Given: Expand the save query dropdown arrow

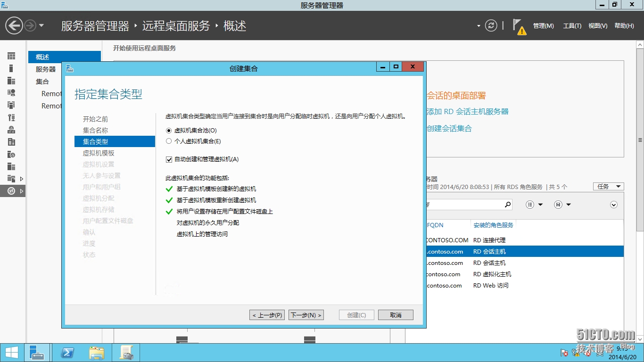Looking at the screenshot, I should 569,205.
